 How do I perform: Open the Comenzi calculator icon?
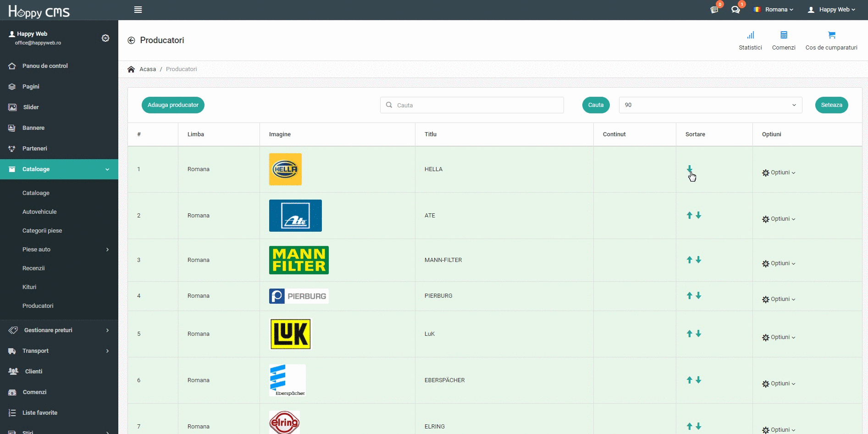[784, 35]
